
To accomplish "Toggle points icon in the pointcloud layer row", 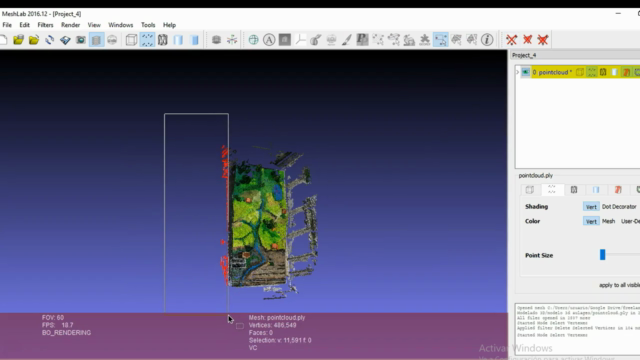I will tap(591, 72).
